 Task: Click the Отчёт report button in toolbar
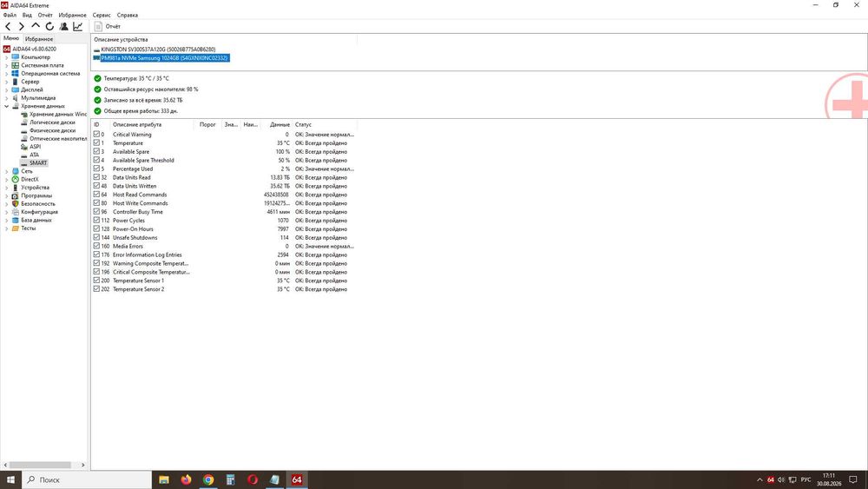[x=108, y=26]
